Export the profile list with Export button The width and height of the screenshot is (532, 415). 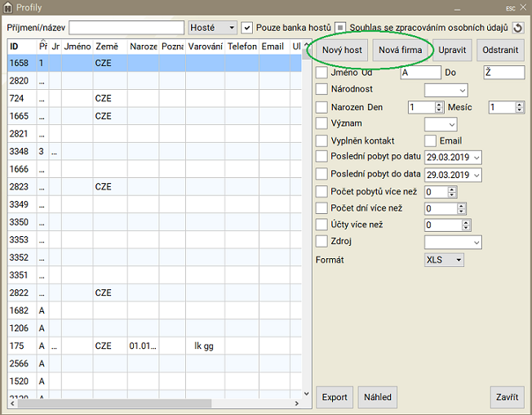pos(335,397)
